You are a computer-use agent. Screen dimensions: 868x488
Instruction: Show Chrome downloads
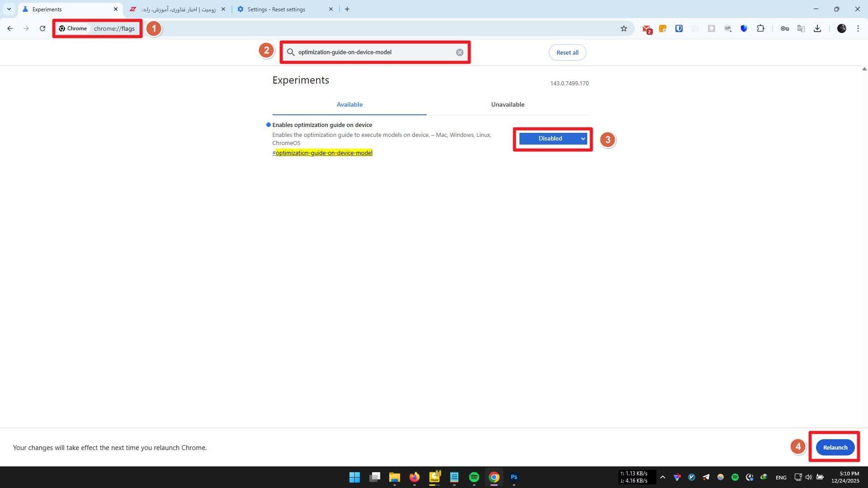click(x=817, y=28)
